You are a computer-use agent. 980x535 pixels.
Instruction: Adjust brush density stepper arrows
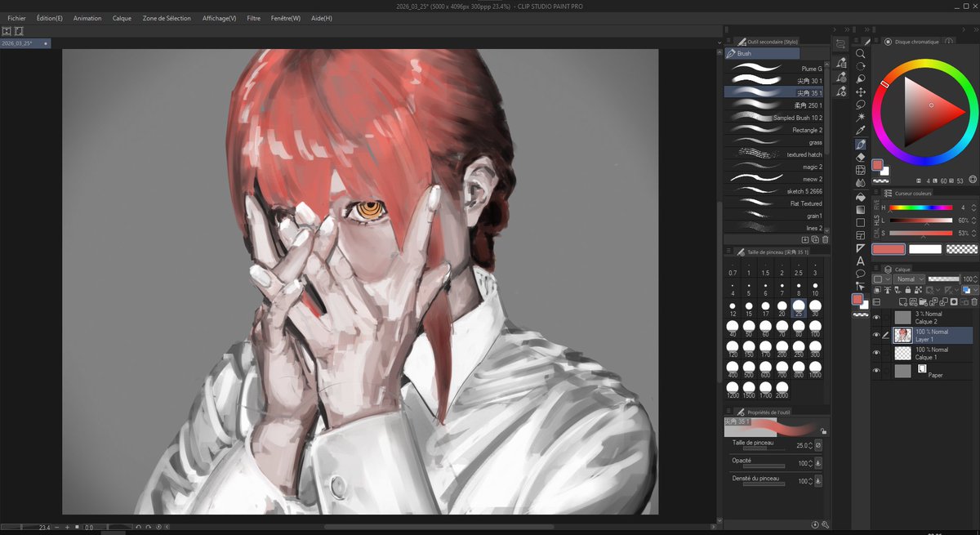[808, 481]
